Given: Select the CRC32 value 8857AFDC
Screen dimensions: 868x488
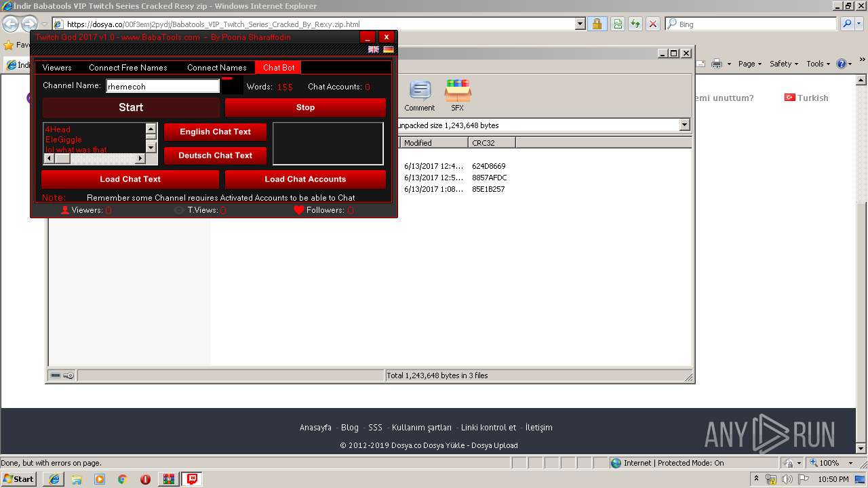Looking at the screenshot, I should click(x=490, y=178).
